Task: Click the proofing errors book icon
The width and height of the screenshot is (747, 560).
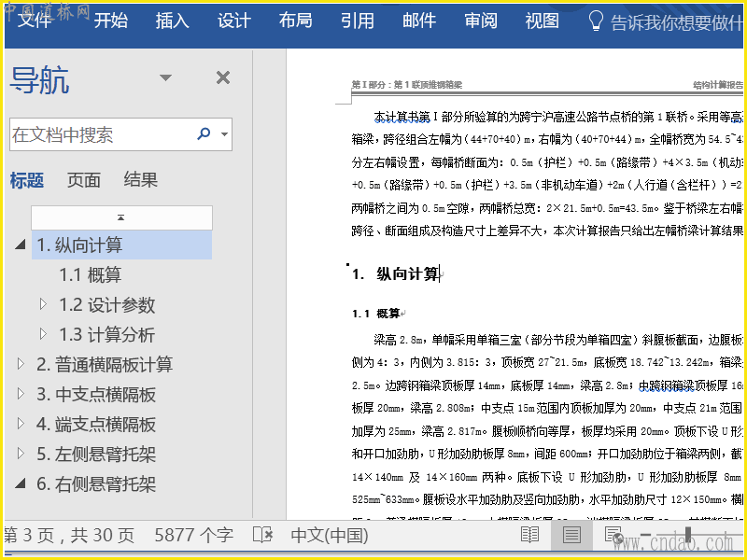Action: (262, 535)
